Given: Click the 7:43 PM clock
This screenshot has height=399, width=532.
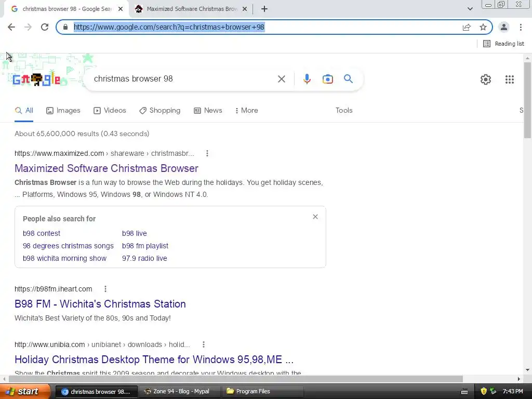Looking at the screenshot, I should click(513, 392).
